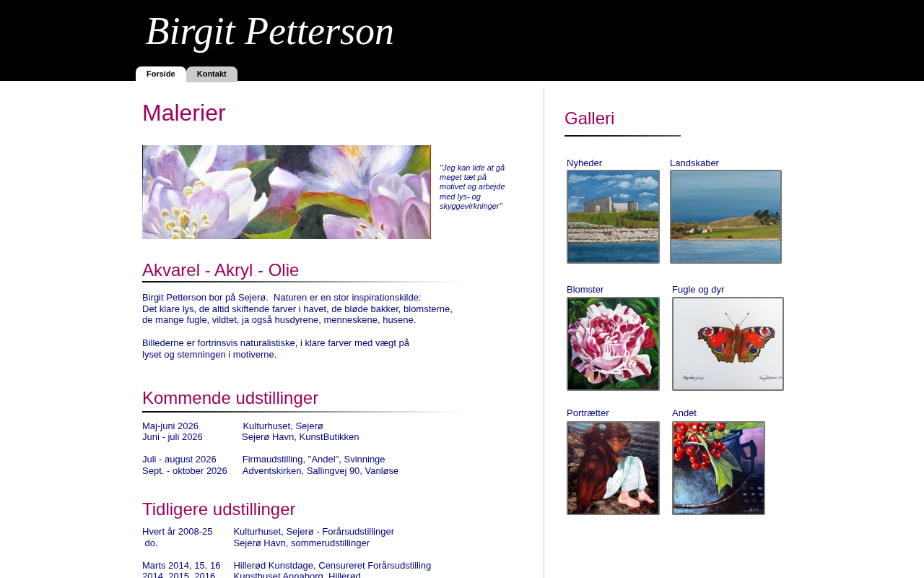Click the Malerier heading
This screenshot has width=924, height=578.
[x=184, y=113]
